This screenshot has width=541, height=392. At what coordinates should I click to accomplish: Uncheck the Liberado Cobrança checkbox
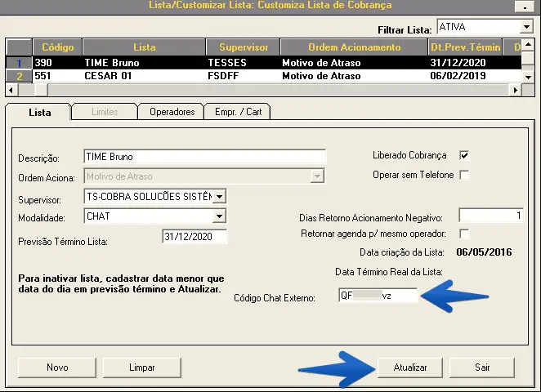click(464, 155)
